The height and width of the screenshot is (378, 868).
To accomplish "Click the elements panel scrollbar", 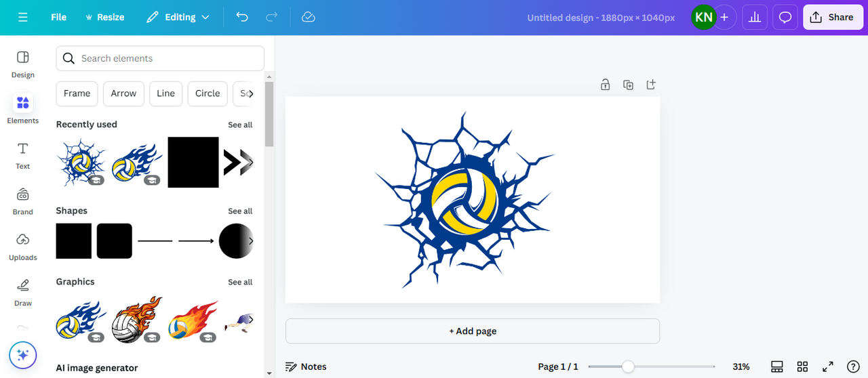I will point(269,114).
